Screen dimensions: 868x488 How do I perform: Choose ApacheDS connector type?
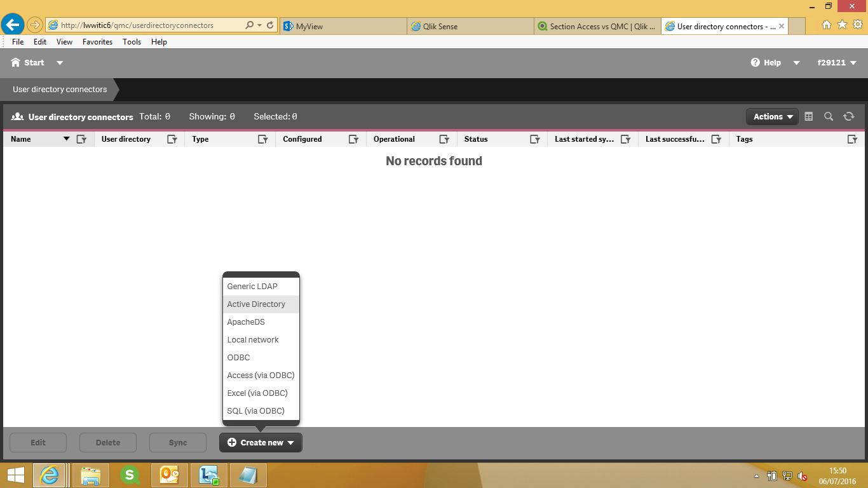click(x=261, y=322)
